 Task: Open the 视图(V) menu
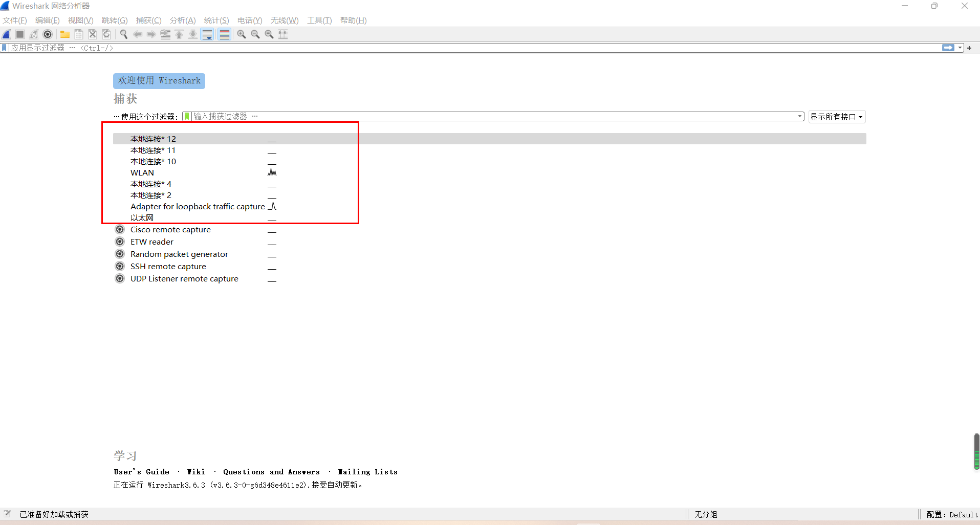click(80, 20)
